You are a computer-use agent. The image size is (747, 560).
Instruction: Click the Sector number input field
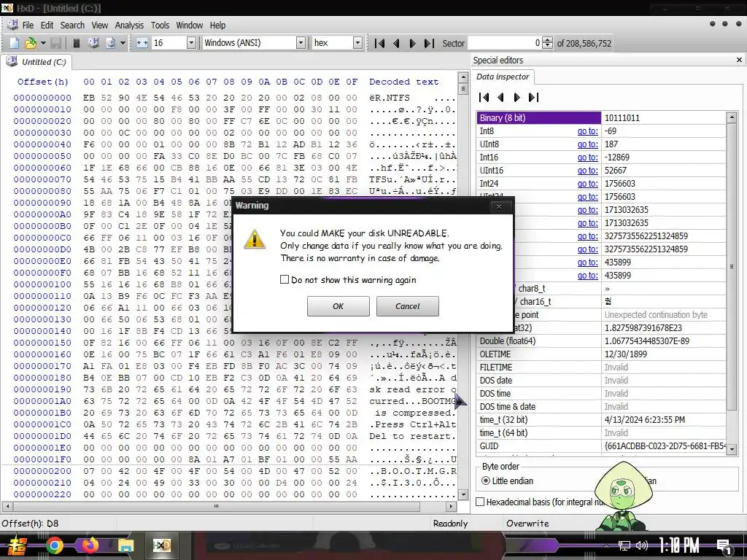click(x=505, y=43)
